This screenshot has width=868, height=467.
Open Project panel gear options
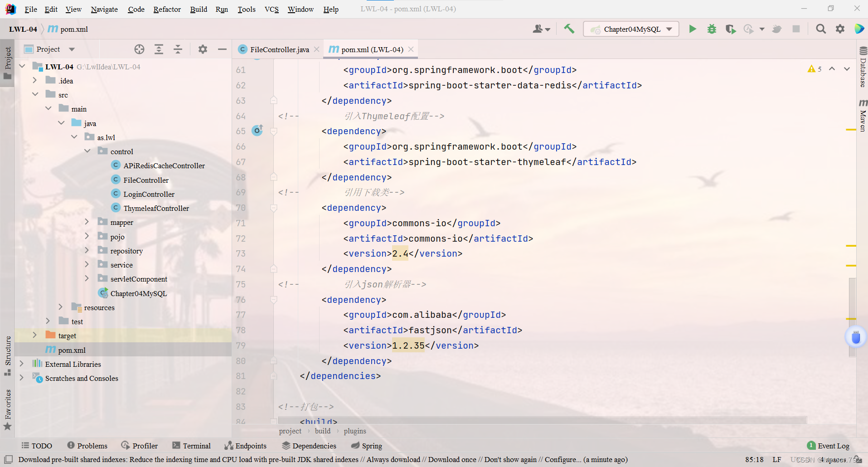[x=203, y=49]
